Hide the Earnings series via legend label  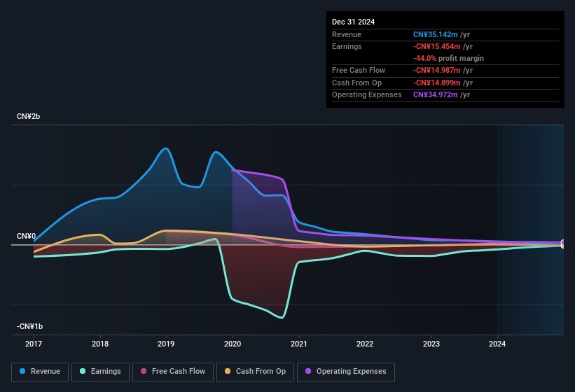[105, 372]
